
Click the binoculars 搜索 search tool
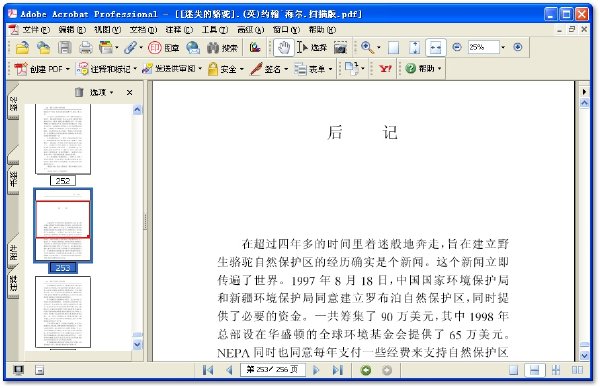tap(222, 48)
